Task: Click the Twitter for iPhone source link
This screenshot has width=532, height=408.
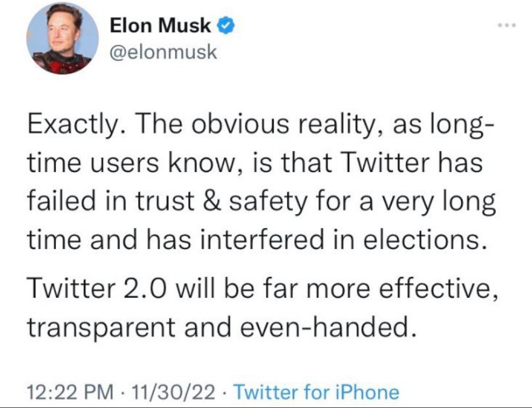Action: tap(316, 392)
